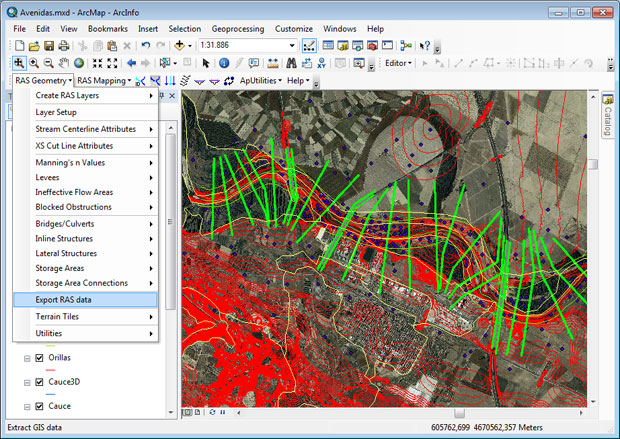Open ArcToolbox red toolbox icon

(372, 45)
